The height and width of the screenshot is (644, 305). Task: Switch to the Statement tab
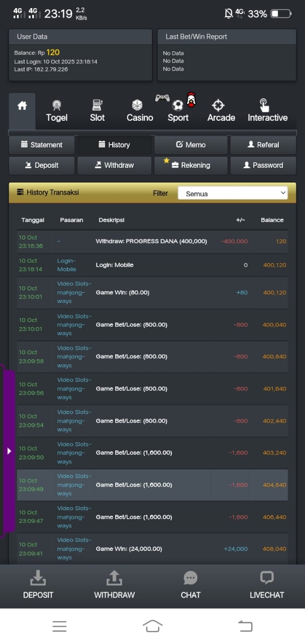pos(42,145)
